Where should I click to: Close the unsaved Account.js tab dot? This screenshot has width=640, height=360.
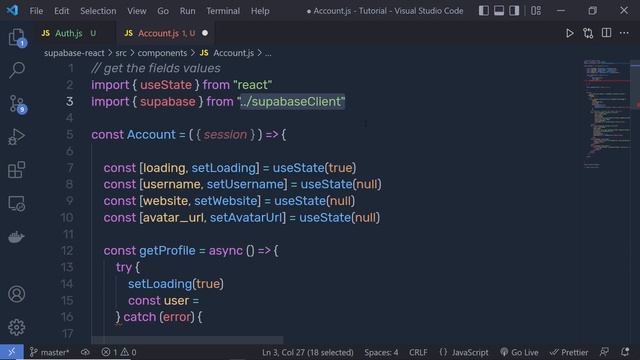tap(205, 33)
